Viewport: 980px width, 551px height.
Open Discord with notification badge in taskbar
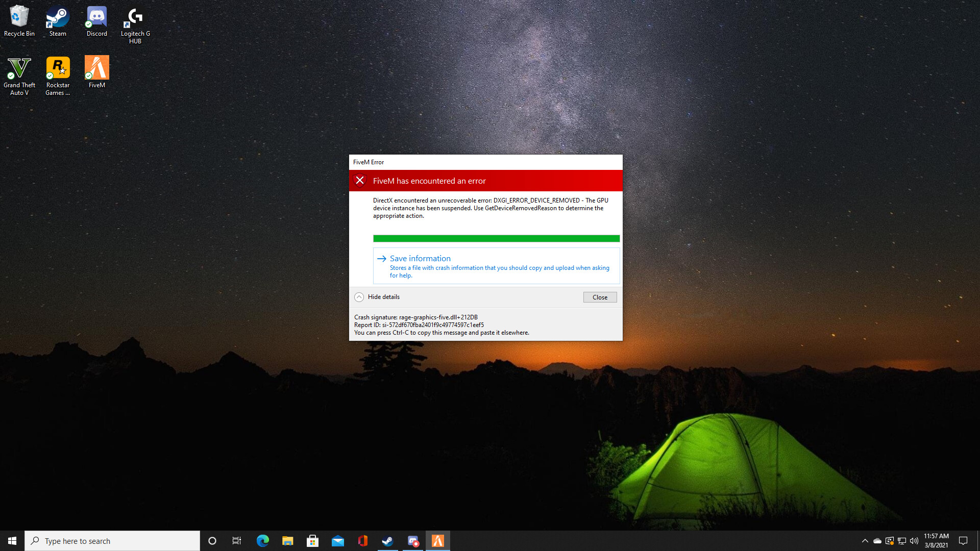click(x=413, y=541)
